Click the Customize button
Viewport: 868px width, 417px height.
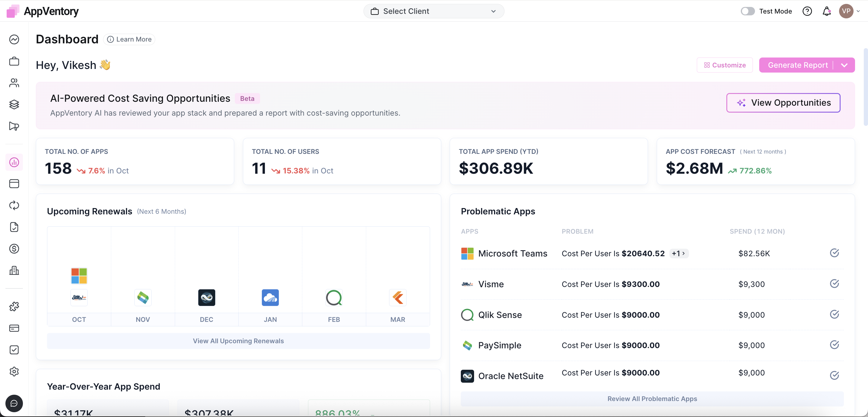coord(725,65)
